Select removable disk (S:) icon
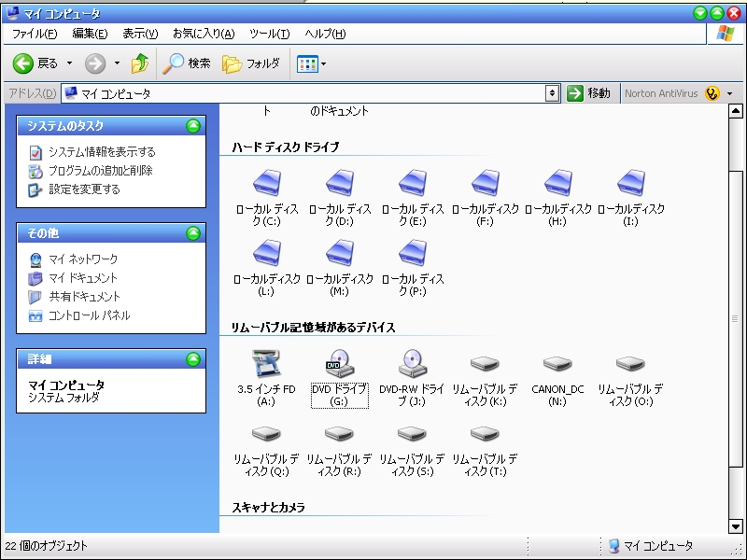The image size is (747, 560). coord(412,434)
